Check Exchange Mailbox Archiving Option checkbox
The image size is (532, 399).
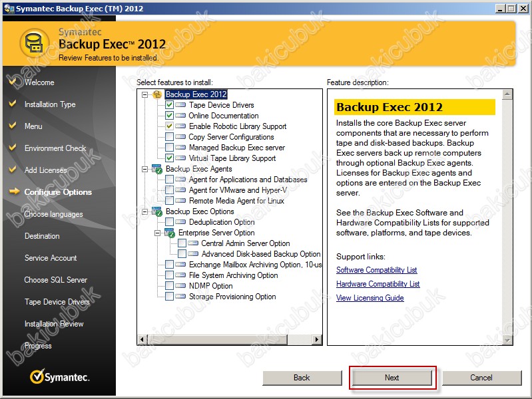pyautogui.click(x=169, y=265)
